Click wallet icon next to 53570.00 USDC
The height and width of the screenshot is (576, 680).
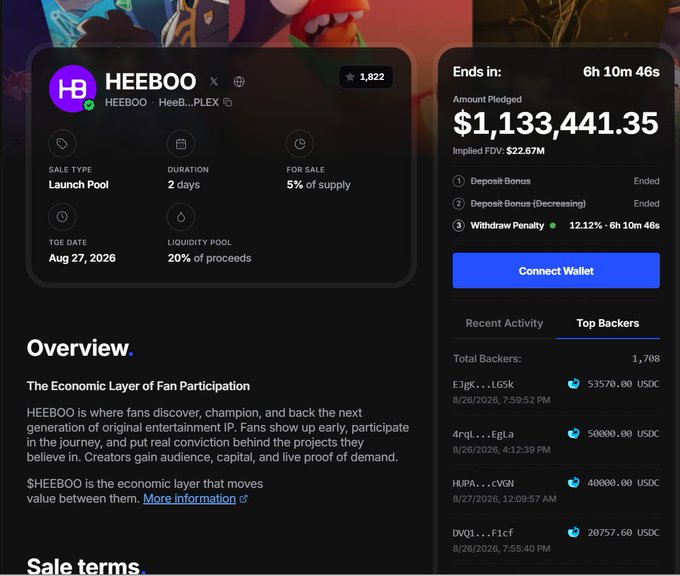point(574,384)
